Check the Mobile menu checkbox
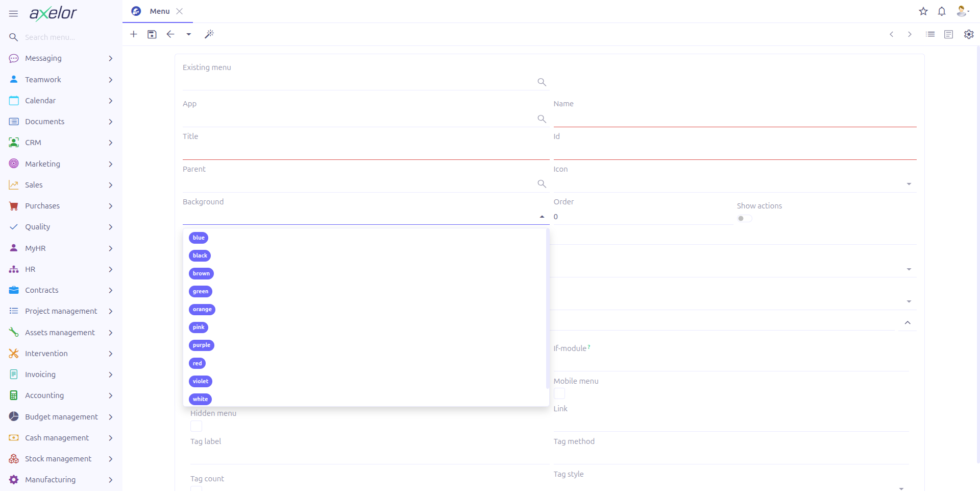 coord(559,393)
